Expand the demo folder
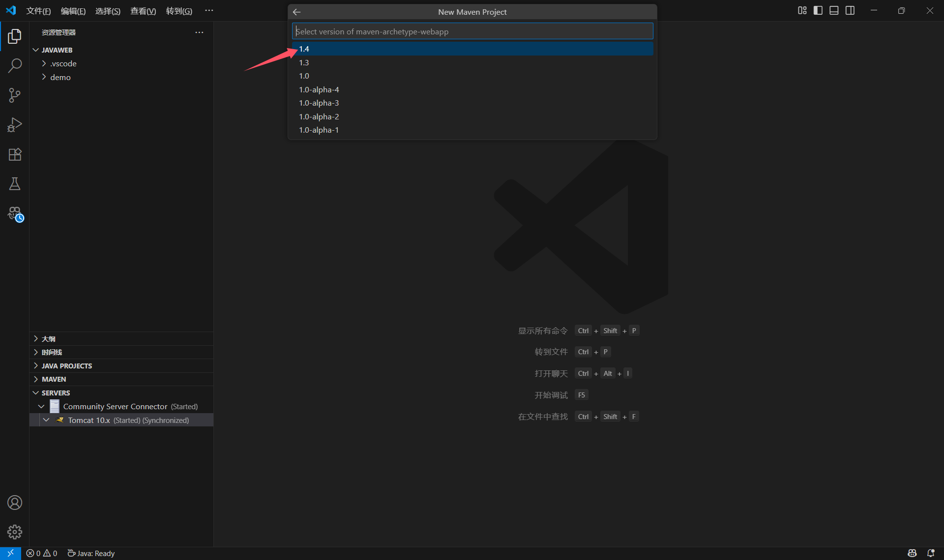Image resolution: width=944 pixels, height=560 pixels. pyautogui.click(x=60, y=77)
